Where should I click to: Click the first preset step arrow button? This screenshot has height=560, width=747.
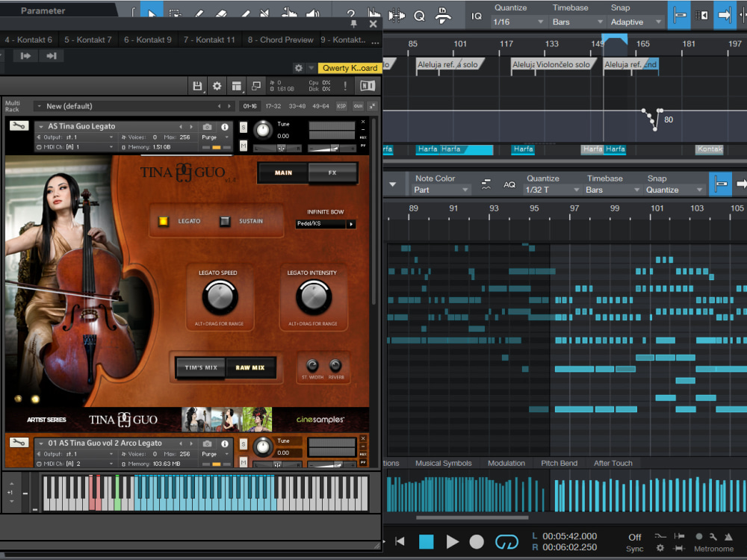click(x=25, y=56)
